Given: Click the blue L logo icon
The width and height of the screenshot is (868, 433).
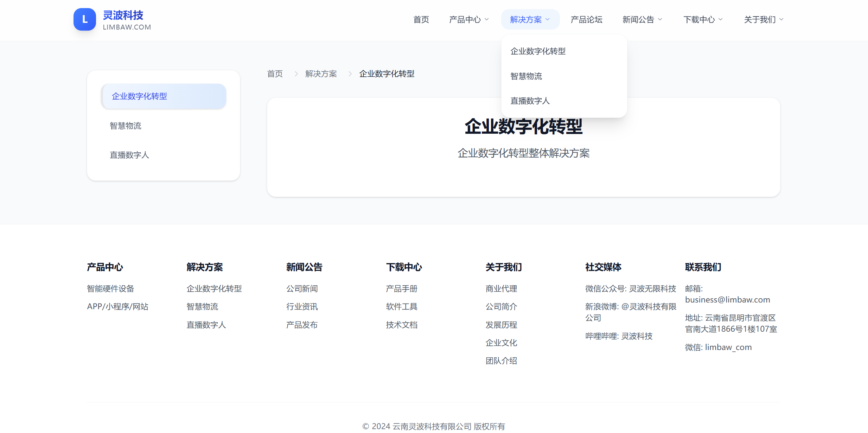Looking at the screenshot, I should click(84, 19).
